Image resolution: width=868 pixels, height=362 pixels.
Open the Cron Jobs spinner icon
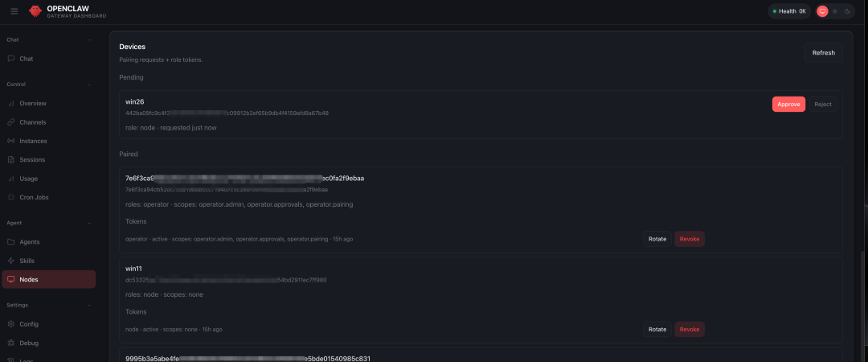(x=11, y=197)
